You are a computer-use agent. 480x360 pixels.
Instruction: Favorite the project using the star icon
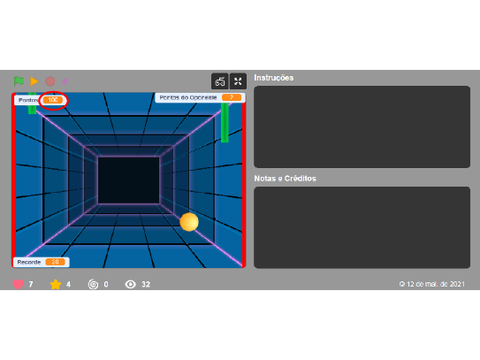(55, 284)
